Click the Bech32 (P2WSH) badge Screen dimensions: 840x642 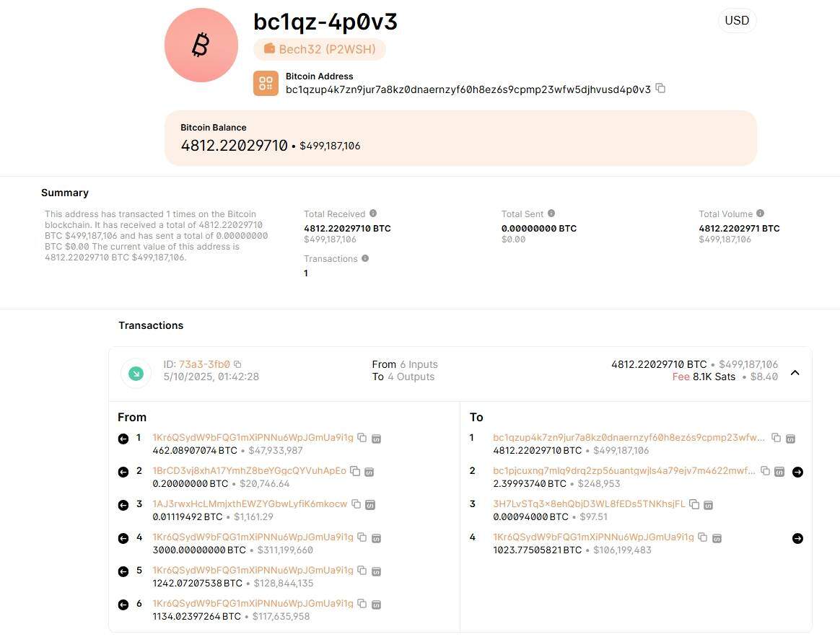click(320, 49)
